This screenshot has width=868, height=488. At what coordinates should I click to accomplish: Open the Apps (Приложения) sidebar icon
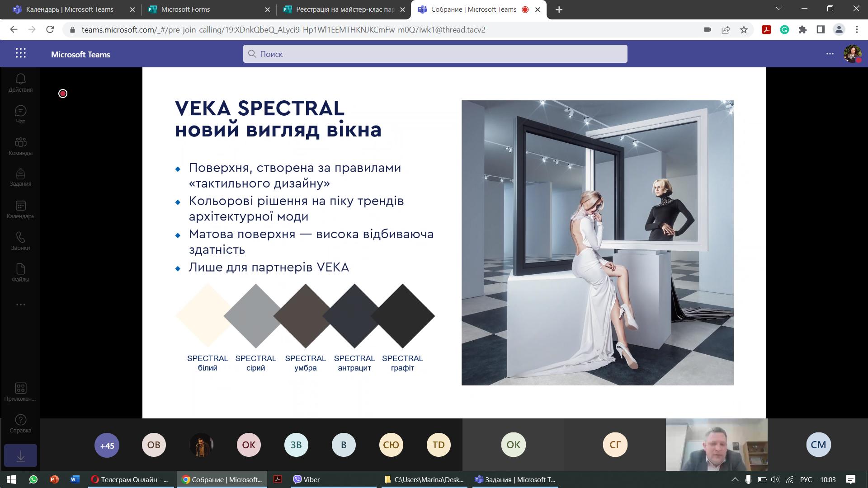coord(20,392)
